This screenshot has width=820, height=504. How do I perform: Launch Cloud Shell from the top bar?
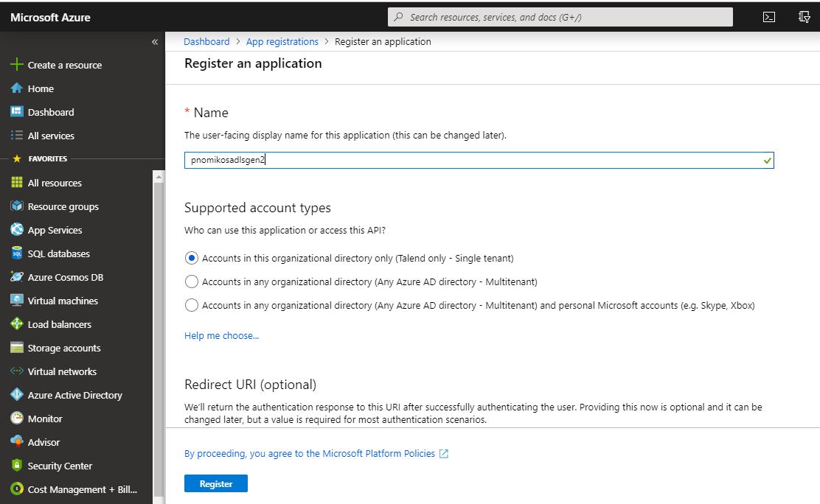point(769,16)
